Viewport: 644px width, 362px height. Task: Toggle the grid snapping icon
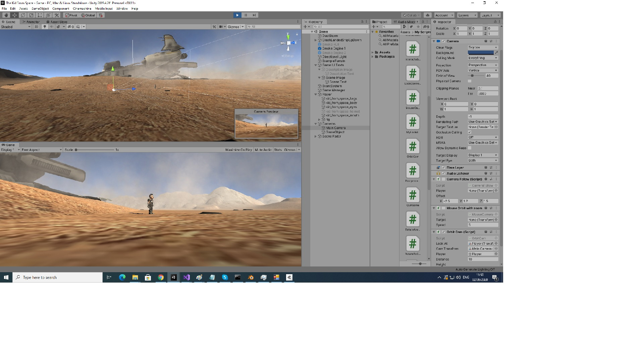[x=101, y=15]
